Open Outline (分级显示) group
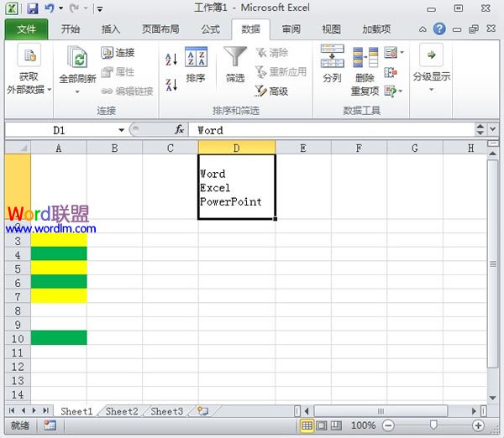The image size is (504, 438). 432,68
